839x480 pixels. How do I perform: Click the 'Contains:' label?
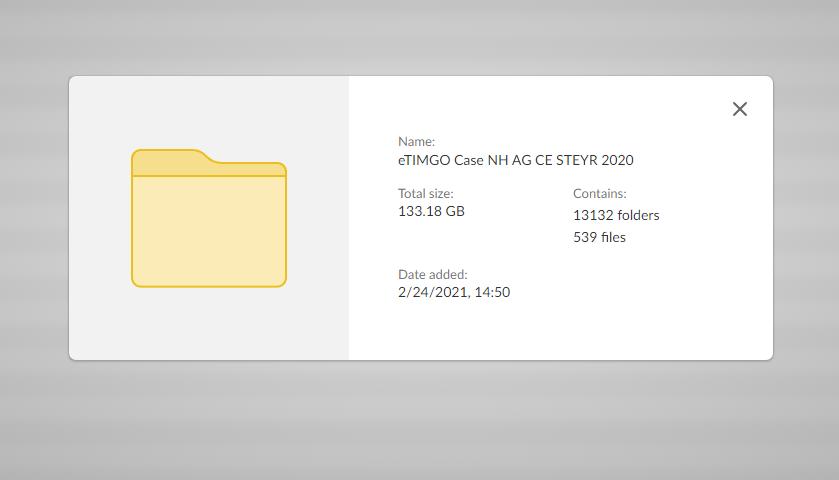click(x=599, y=193)
